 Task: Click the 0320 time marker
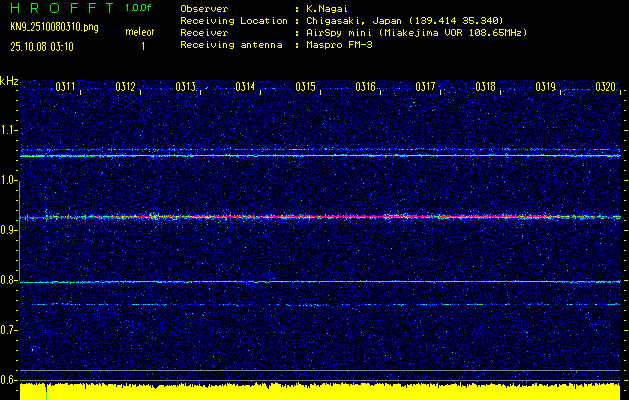pyautogui.click(x=605, y=87)
